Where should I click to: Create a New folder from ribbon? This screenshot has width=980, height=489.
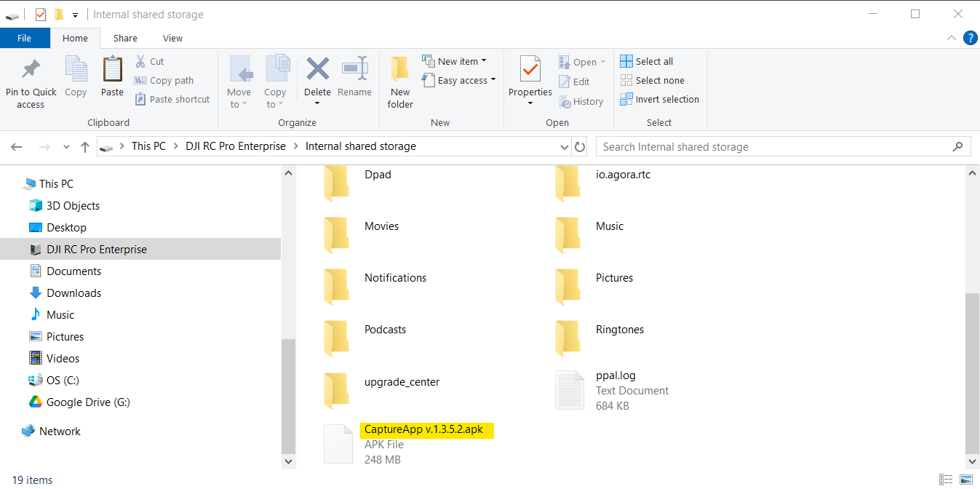point(400,81)
